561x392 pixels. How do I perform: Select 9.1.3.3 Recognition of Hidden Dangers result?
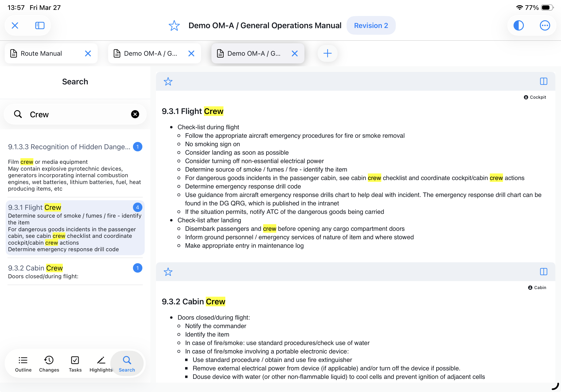click(69, 147)
